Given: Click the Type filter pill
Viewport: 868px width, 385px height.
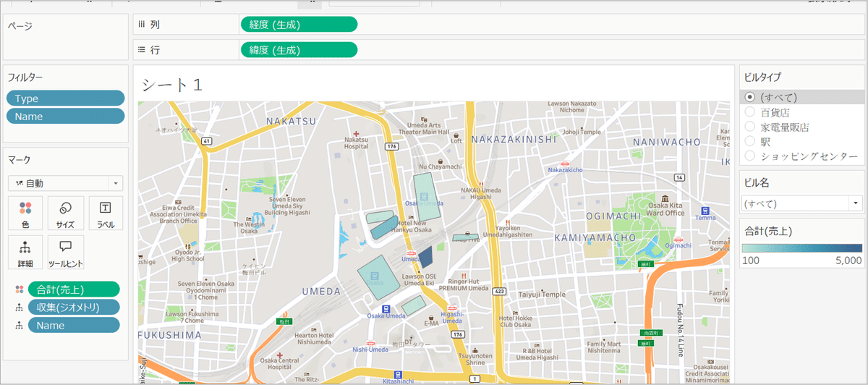Looking at the screenshot, I should point(66,98).
